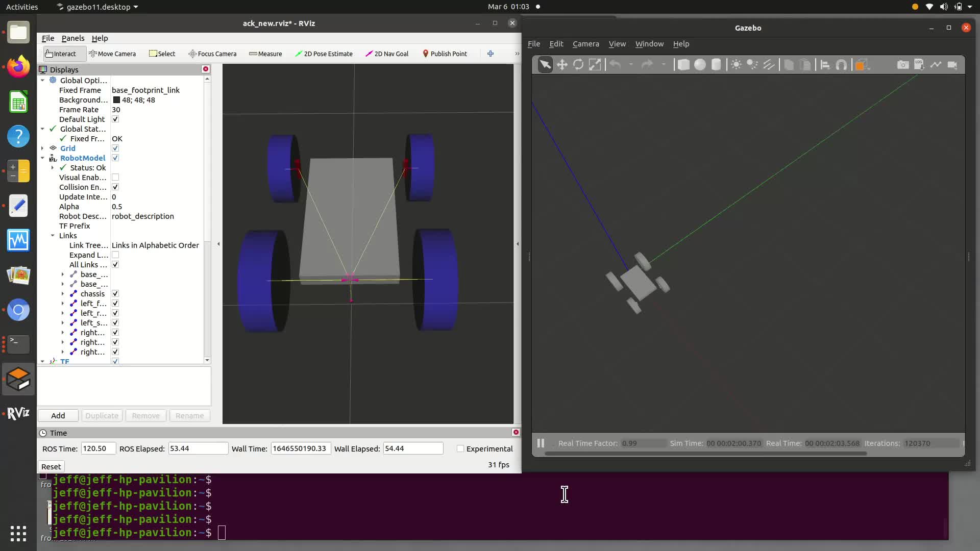Select the Gazebo rotate mode tool

point(578,65)
